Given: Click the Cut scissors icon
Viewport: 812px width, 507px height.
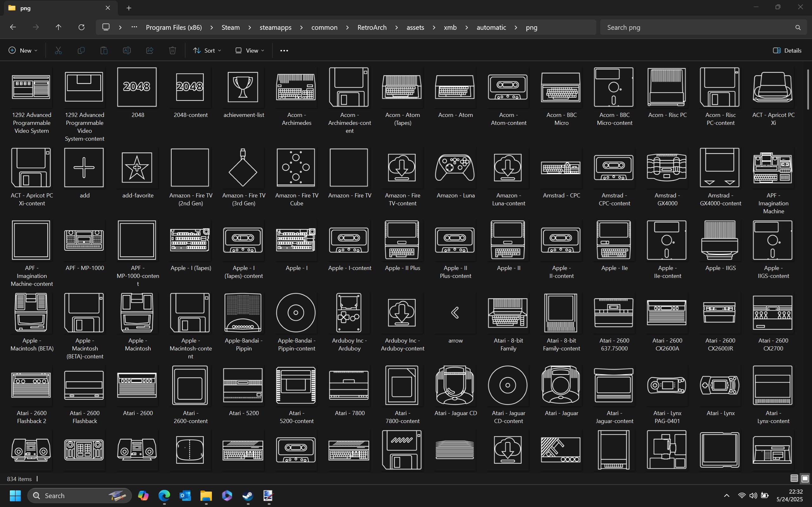Looking at the screenshot, I should (x=58, y=50).
